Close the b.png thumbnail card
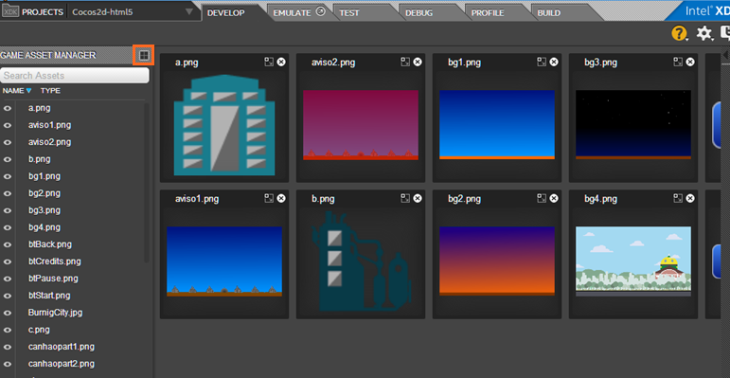 (418, 198)
